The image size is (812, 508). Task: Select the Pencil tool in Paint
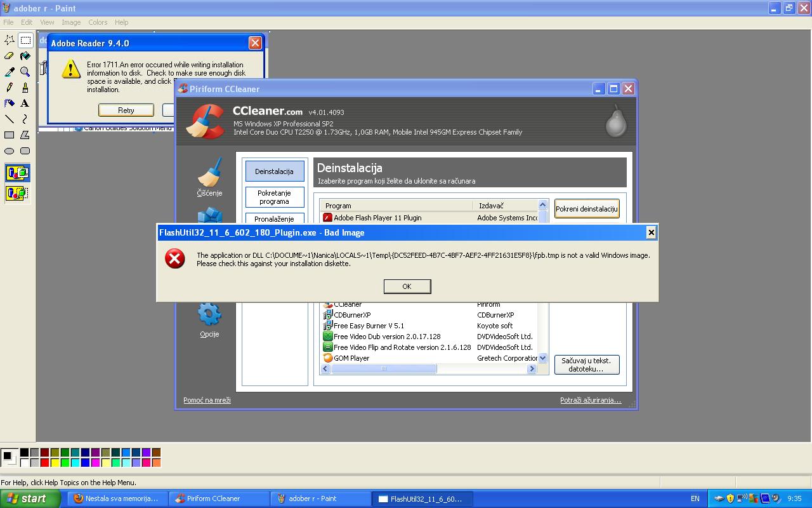[10, 88]
